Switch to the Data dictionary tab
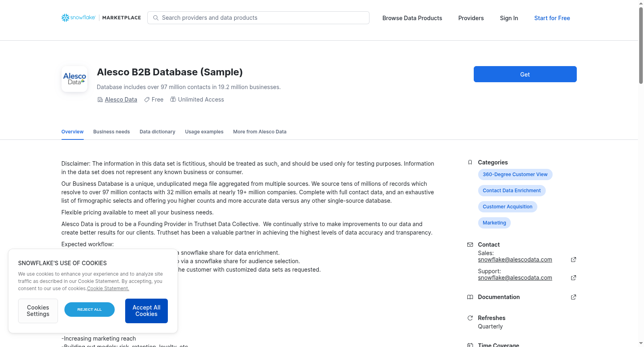 [x=157, y=132]
